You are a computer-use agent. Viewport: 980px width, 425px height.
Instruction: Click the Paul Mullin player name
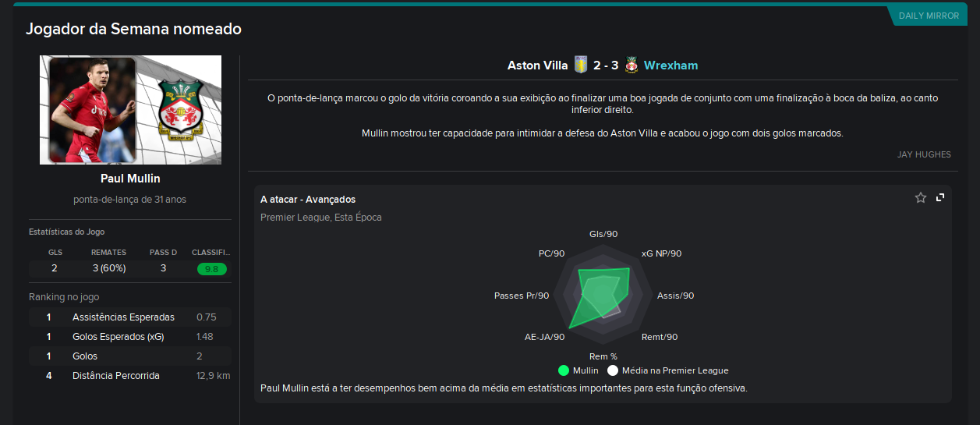coord(130,179)
